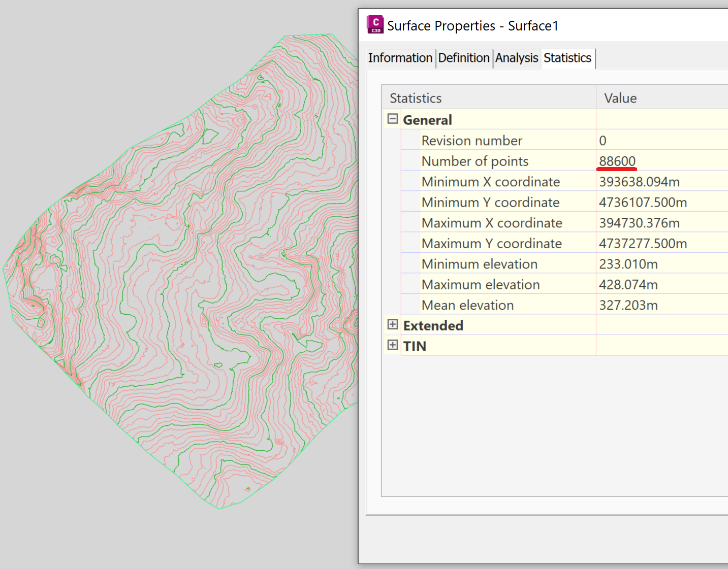Switch to the Information tab
The height and width of the screenshot is (569, 728).
(400, 58)
